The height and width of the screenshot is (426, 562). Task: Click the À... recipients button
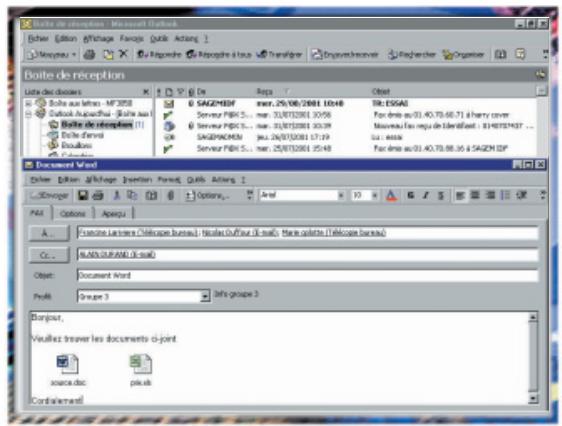click(x=49, y=234)
